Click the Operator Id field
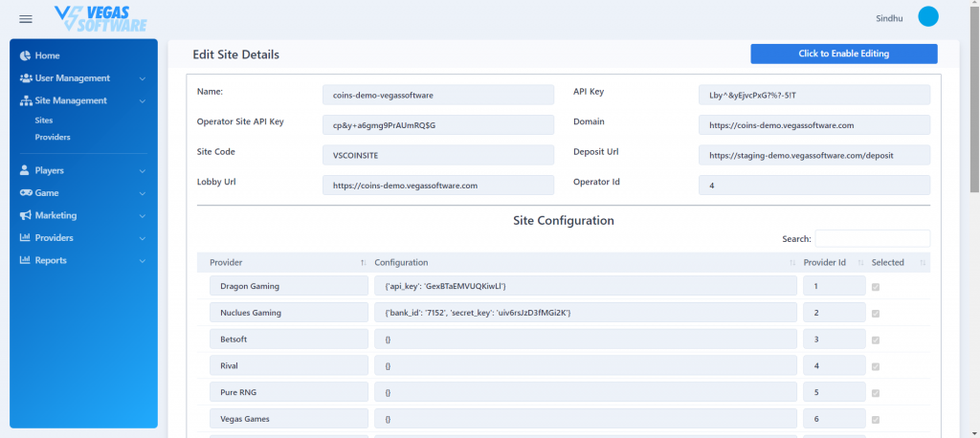980x438 pixels. [x=814, y=185]
